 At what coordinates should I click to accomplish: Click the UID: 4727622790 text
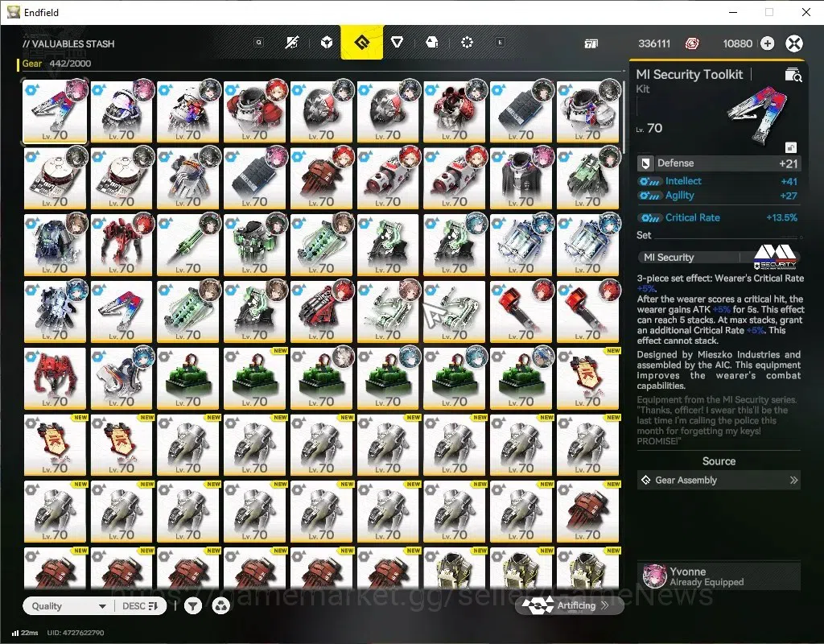point(76,633)
